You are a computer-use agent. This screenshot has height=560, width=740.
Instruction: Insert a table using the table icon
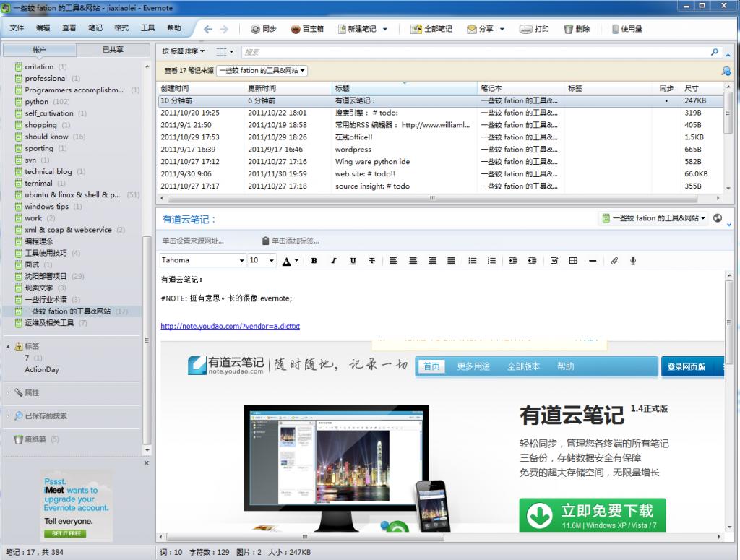tap(572, 261)
